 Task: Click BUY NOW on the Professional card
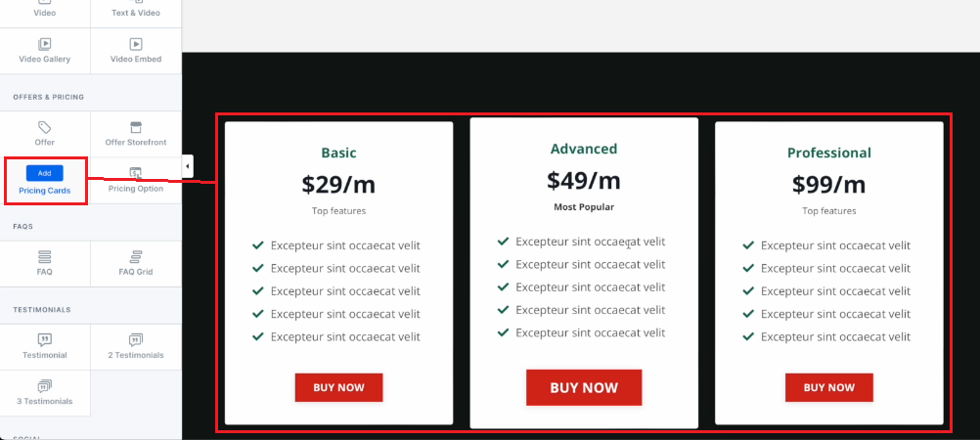click(x=828, y=387)
